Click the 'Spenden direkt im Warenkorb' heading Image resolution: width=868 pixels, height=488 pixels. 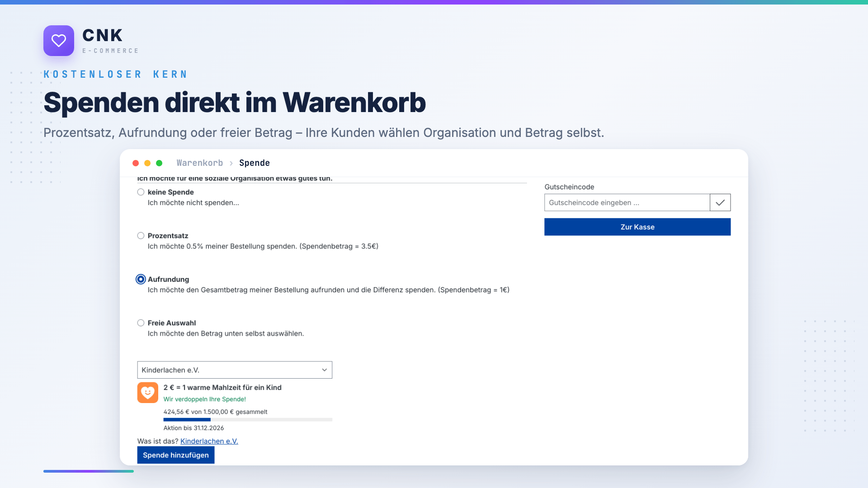pos(235,103)
